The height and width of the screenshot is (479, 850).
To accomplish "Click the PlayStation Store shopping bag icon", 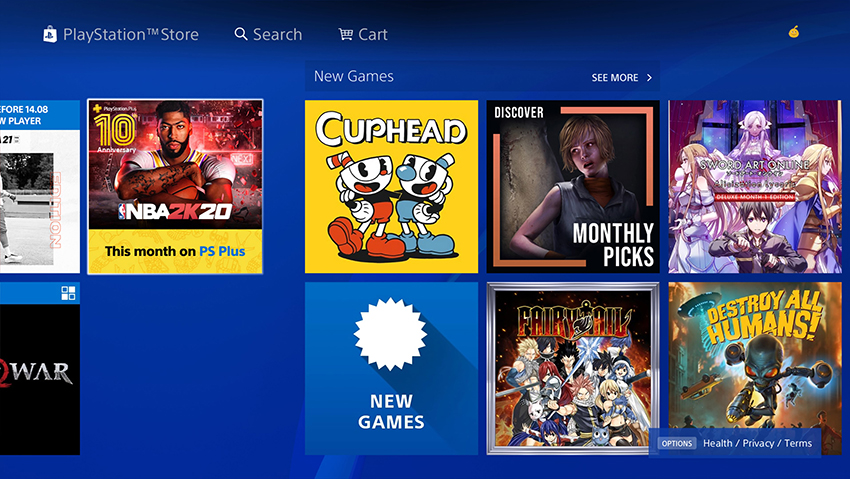I will 50,34.
